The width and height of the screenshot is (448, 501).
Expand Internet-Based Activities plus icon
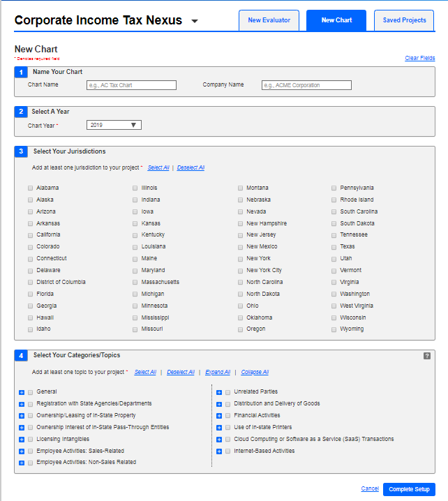[219, 451]
